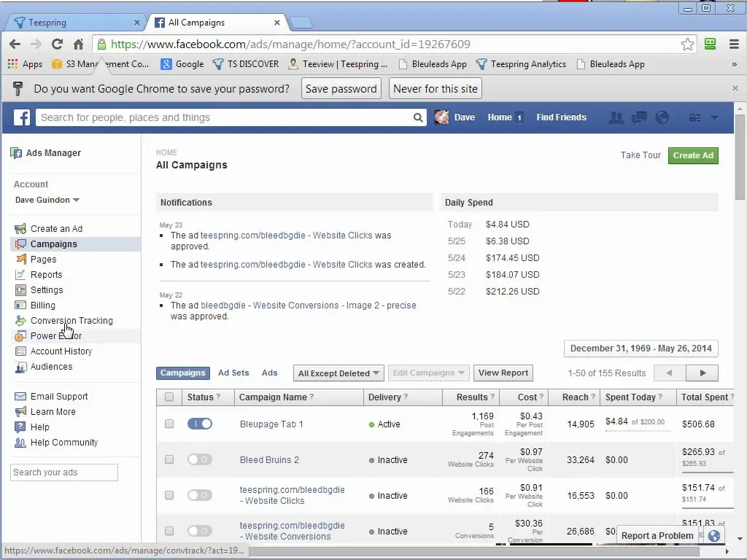Screen dimensions: 747x560
Task: Tick checkbox for teespring.com/bleedbgdie - Website Clicks
Action: (x=169, y=495)
